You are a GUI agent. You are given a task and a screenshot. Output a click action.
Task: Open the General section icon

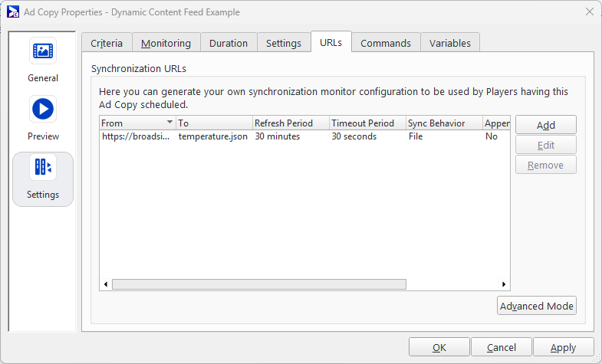43,52
